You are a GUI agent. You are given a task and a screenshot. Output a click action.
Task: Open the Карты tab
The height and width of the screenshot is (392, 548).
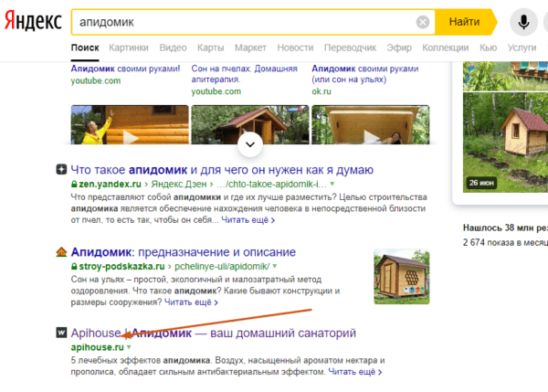210,48
